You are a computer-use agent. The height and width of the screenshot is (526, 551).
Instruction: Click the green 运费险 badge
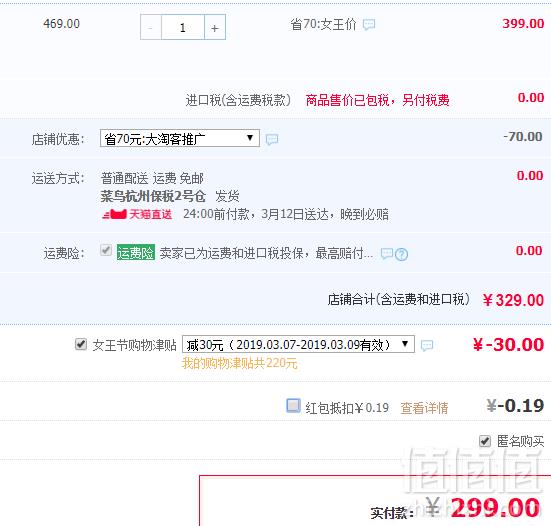[136, 253]
